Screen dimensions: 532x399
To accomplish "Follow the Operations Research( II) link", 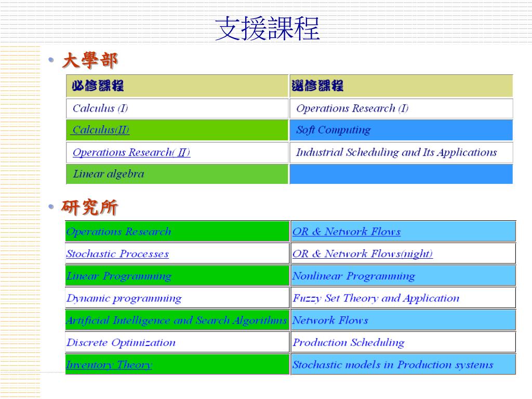I will (131, 152).
